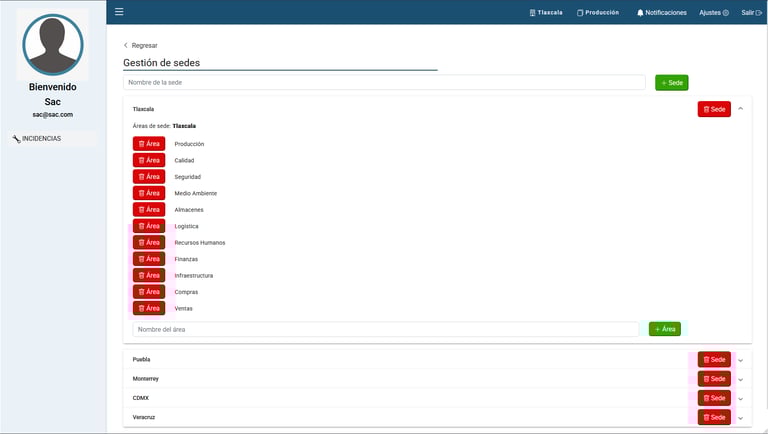Expand the Monterrey panel chevron
768x434 pixels.
[x=741, y=379]
